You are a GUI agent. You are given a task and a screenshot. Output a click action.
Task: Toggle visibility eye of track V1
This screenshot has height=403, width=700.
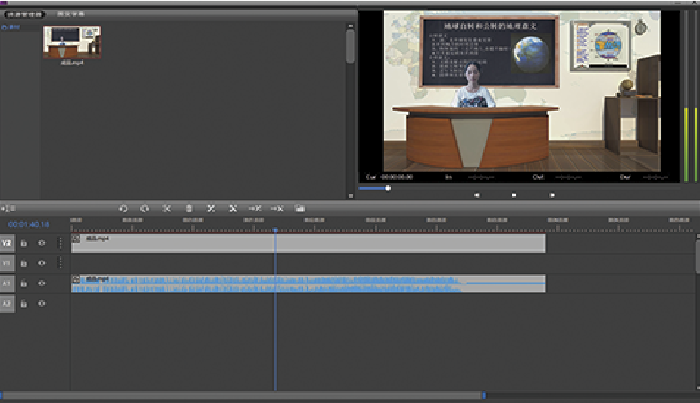[42, 263]
